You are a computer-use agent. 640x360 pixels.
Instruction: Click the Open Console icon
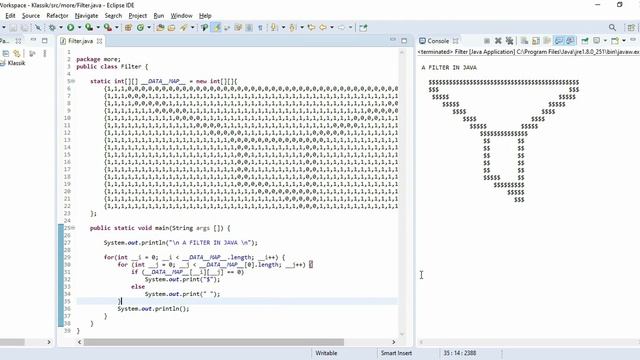(x=615, y=41)
